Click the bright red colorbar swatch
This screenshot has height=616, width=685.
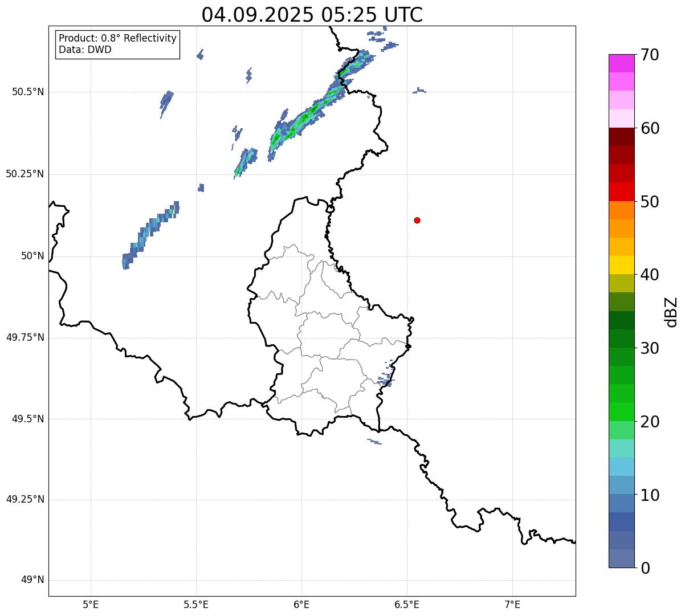point(621,192)
